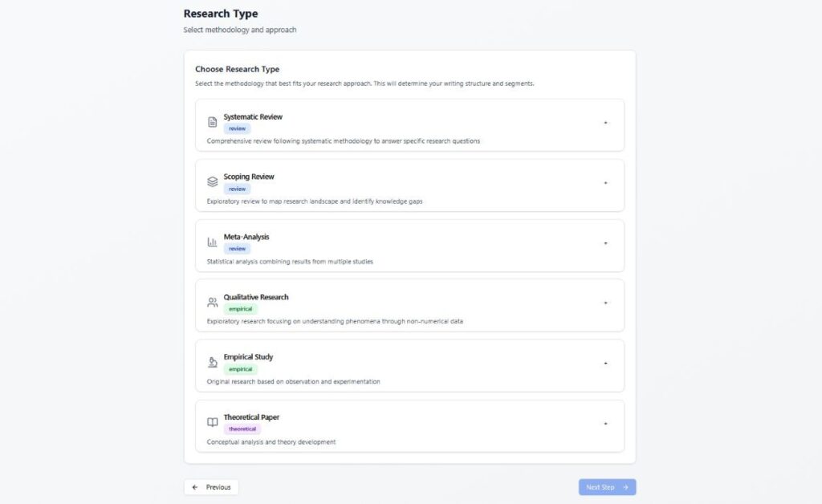Click the Scoping Review layers icon
This screenshot has height=504, width=822.
click(x=212, y=182)
